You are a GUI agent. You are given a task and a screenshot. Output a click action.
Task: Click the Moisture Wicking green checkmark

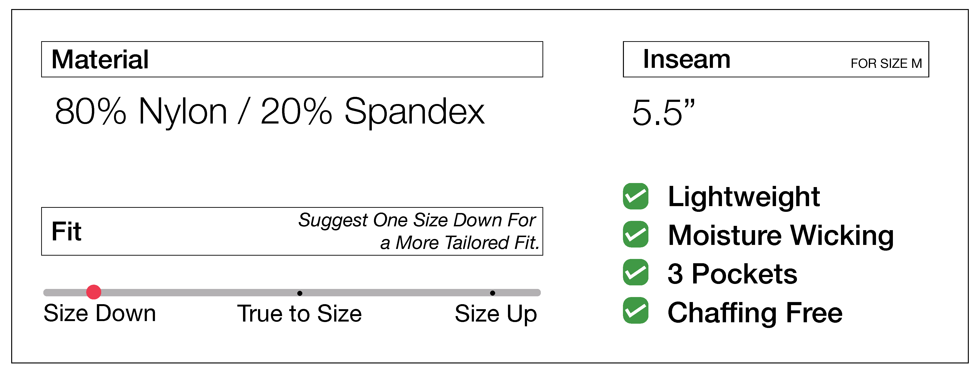635,234
